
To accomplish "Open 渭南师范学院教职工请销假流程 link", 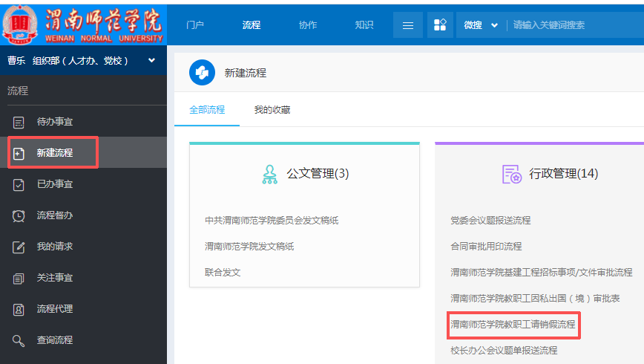I will [x=513, y=325].
